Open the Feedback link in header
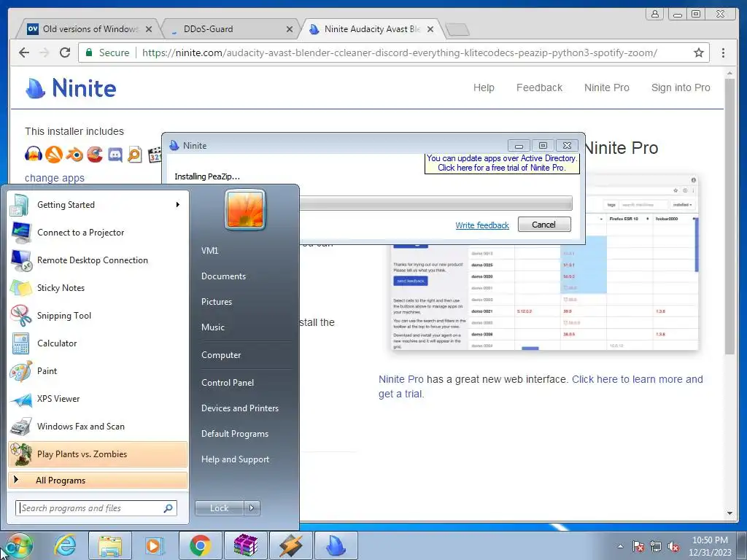Image resolution: width=747 pixels, height=560 pixels. (539, 87)
